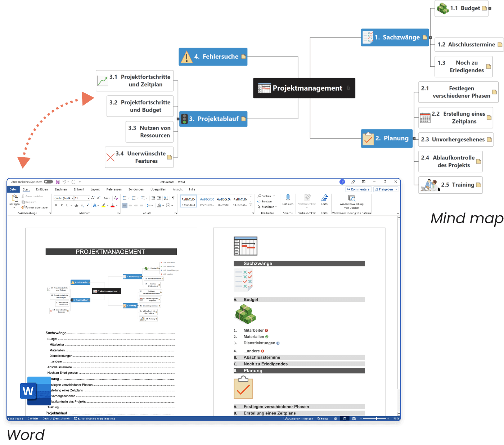Click the Bold (F) formatting button
This screenshot has width=504, height=445.
click(56, 205)
